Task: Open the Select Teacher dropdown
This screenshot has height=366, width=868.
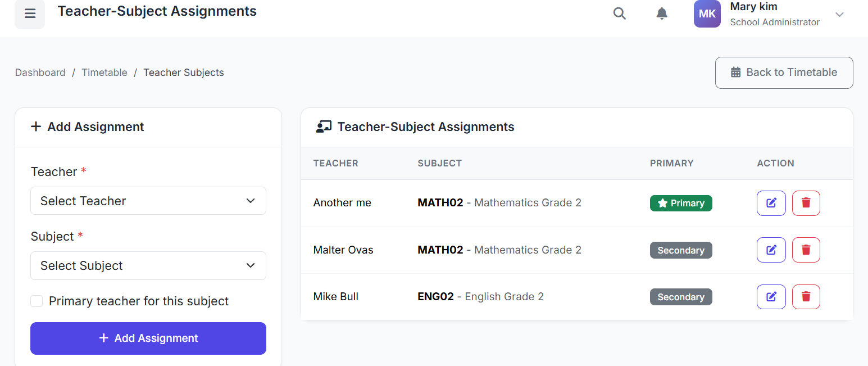Action: (148, 201)
